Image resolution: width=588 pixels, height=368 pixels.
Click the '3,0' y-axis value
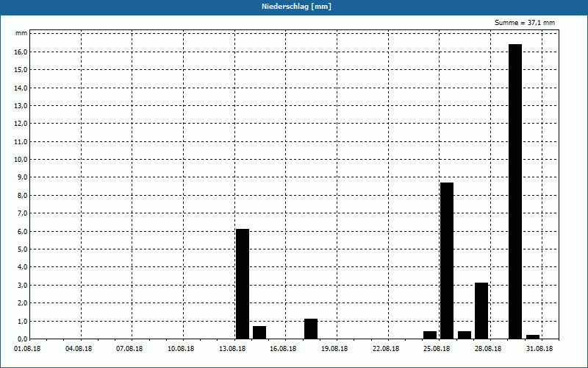pyautogui.click(x=23, y=285)
